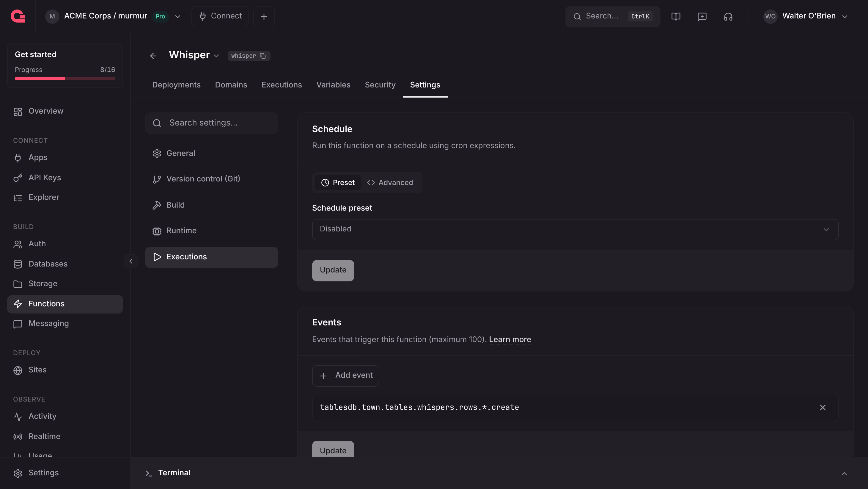The width and height of the screenshot is (868, 489).
Task: Click the plus icon next to Connect
Action: point(264,16)
